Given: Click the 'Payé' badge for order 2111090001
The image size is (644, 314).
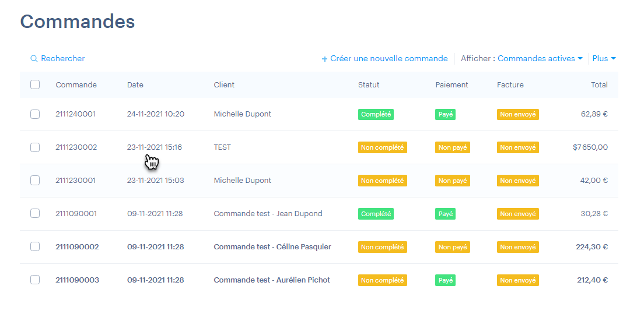Looking at the screenshot, I should (445, 214).
